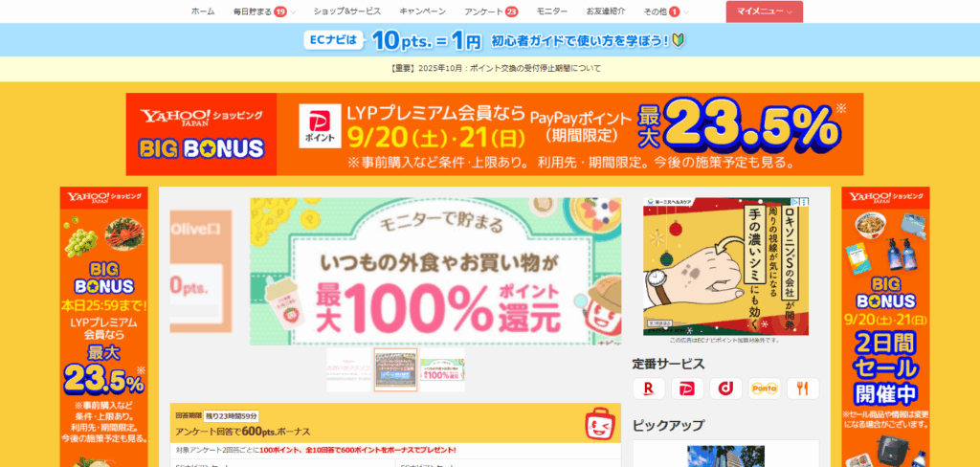Click the Yahoo Shopping BIG BONUS top banner
This screenshot has height=467, width=980.
tap(495, 134)
